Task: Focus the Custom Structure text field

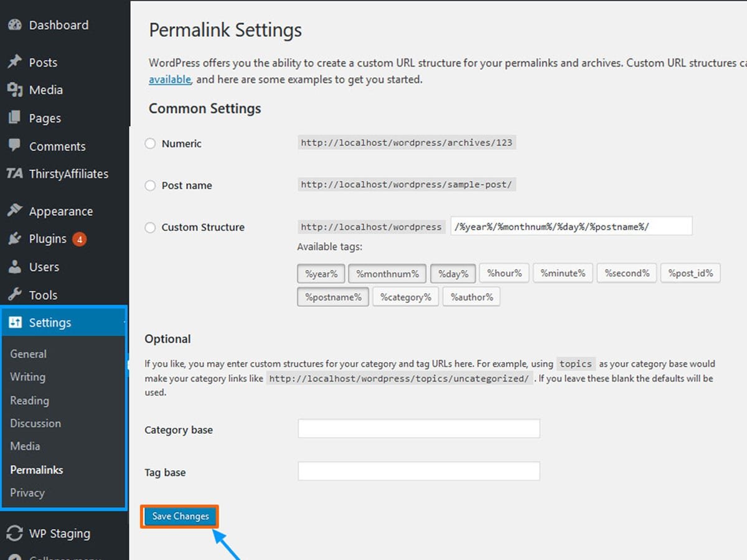Action: [x=571, y=226]
